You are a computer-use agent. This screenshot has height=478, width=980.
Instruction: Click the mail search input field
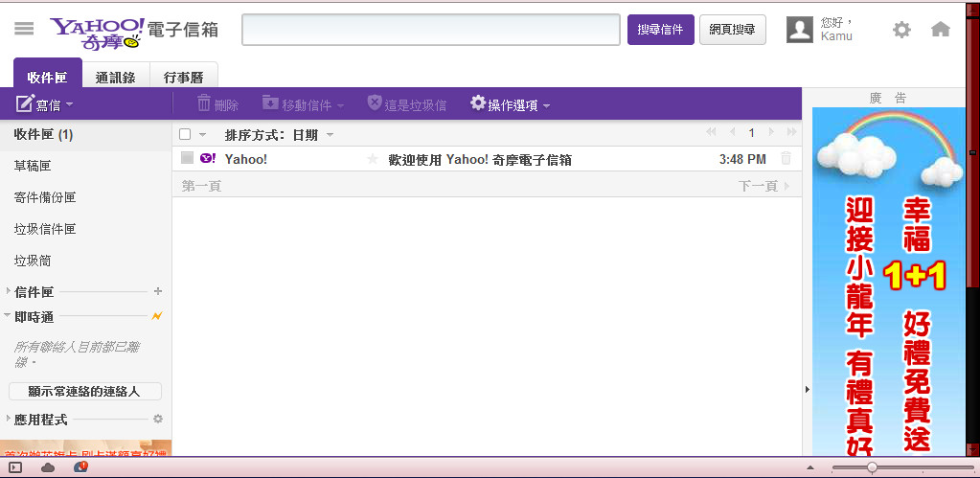(x=431, y=30)
